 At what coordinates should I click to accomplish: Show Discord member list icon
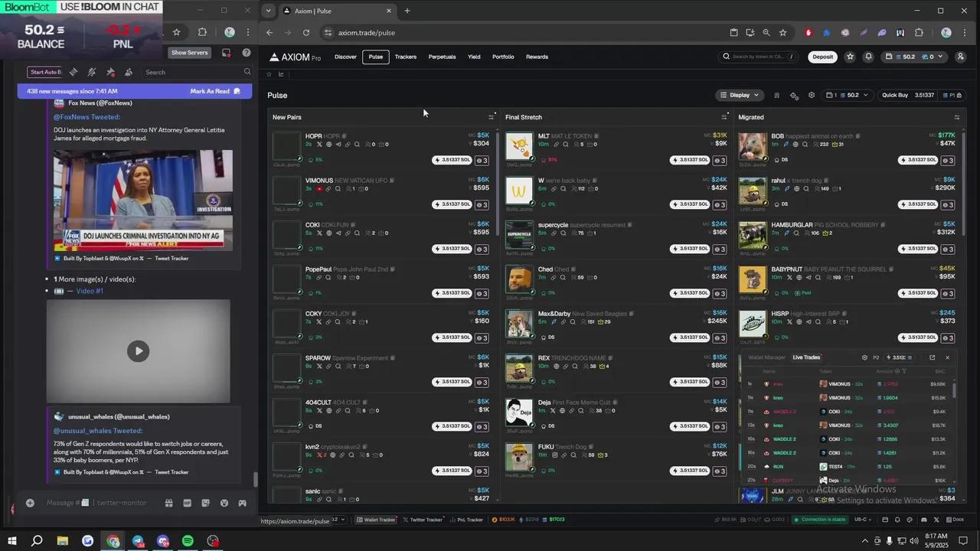click(129, 72)
